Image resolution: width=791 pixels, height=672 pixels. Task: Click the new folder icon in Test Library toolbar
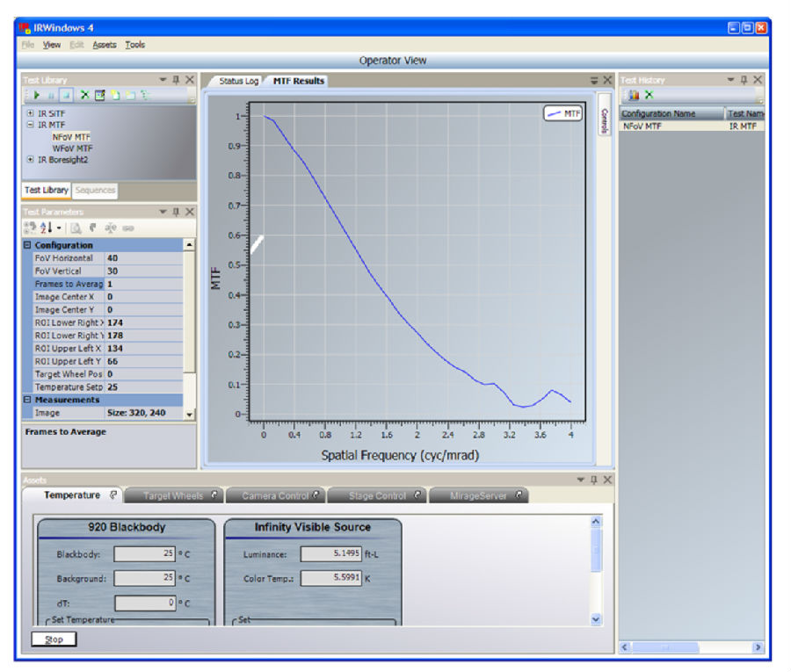131,95
